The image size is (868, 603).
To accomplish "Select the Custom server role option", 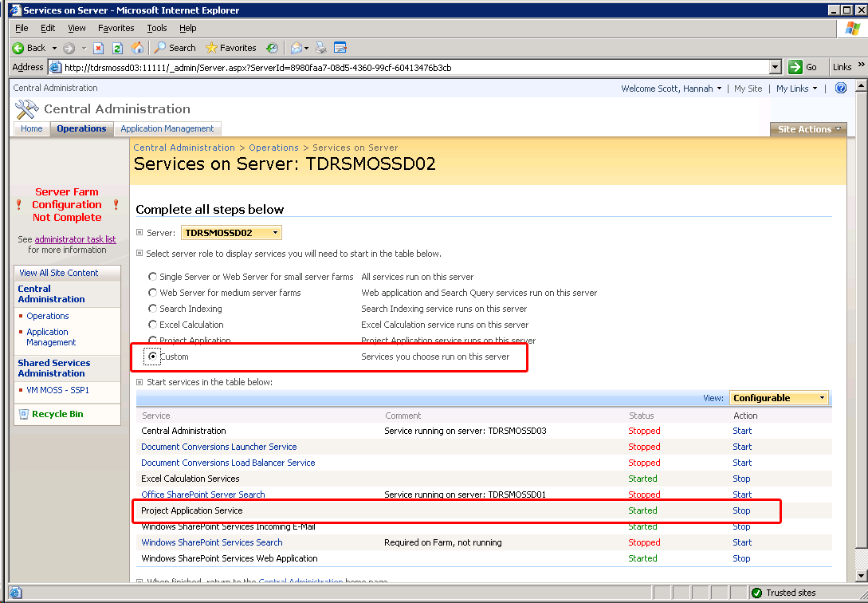I will [152, 357].
